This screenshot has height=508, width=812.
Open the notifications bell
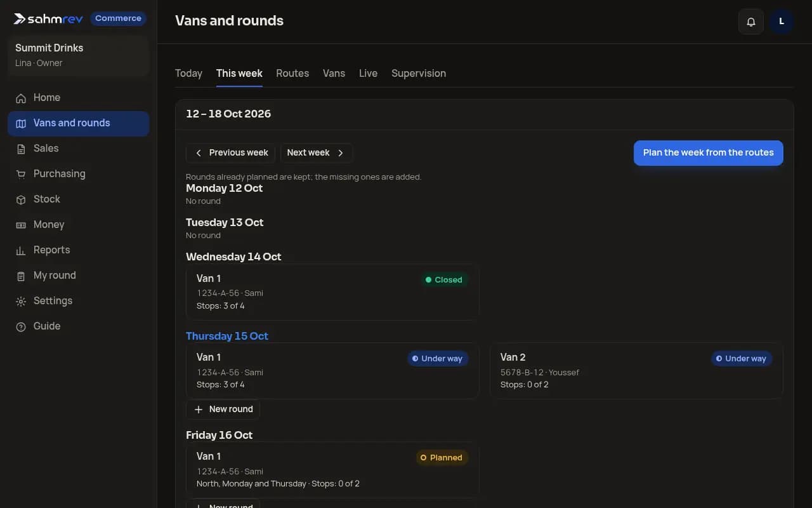point(751,22)
